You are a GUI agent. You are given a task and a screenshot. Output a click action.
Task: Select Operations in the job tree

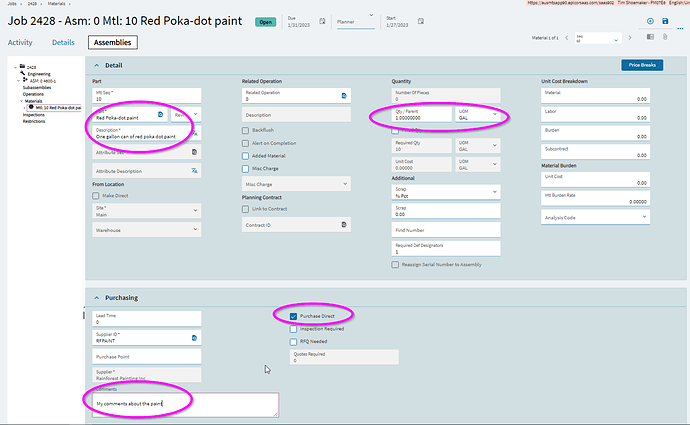coord(33,94)
